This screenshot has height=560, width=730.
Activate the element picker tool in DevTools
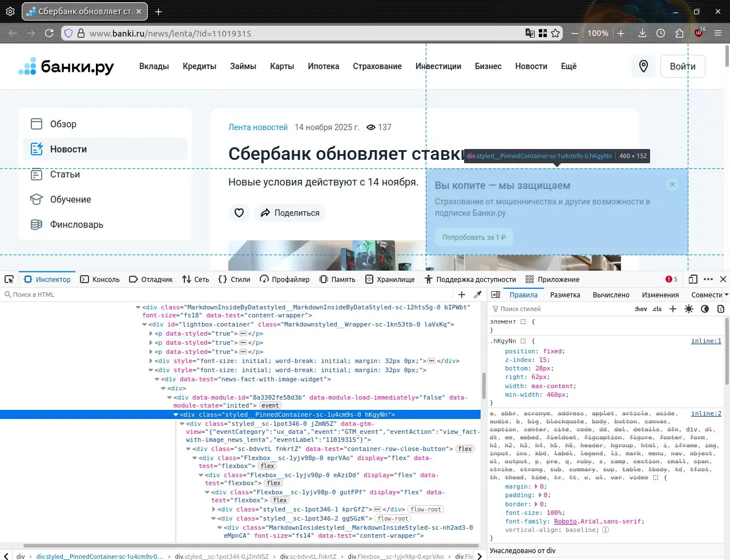(9, 279)
